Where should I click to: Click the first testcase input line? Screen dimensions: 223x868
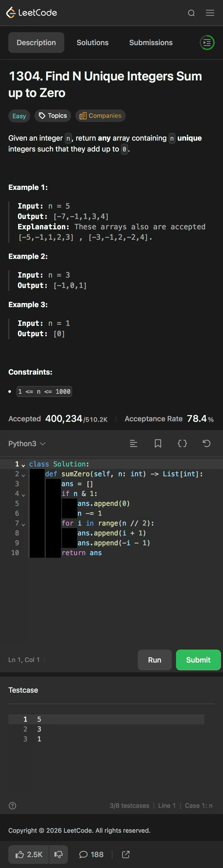pos(106,719)
